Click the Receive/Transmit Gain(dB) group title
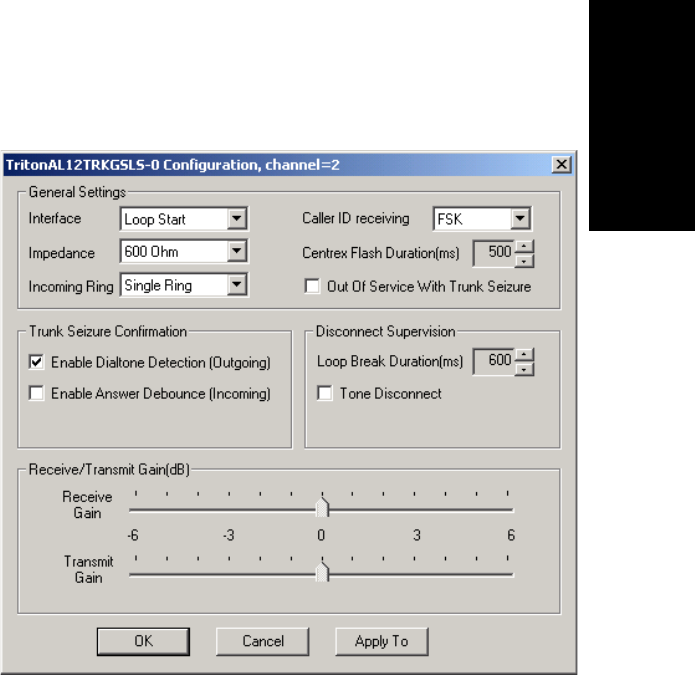Screen dimensions: 695x675 pos(109,469)
